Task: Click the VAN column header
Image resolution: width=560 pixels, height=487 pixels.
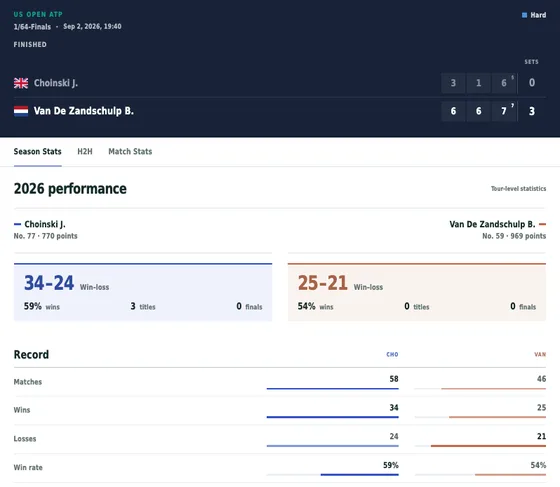Action: tap(540, 355)
